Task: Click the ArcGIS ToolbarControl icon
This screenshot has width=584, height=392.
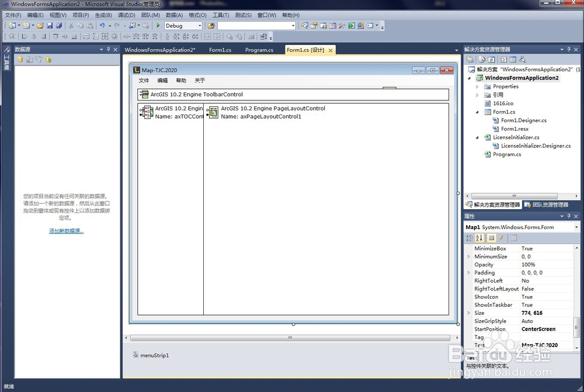Action: click(x=144, y=95)
